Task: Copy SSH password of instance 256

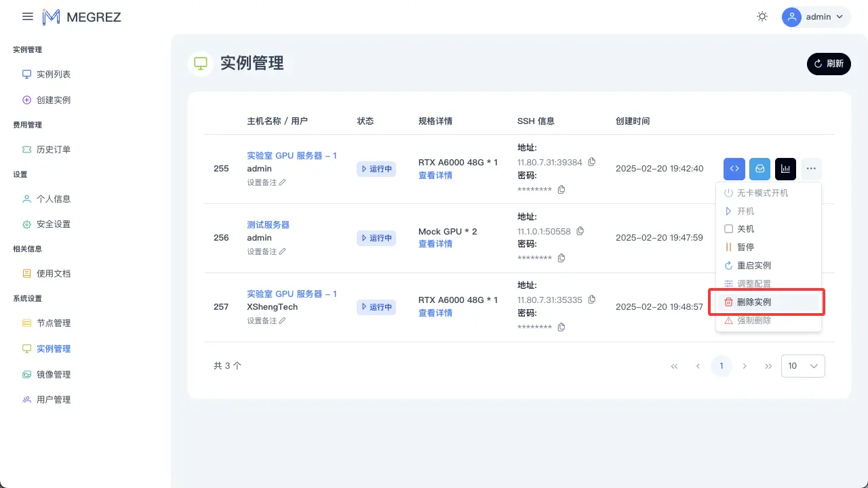Action: pos(561,258)
